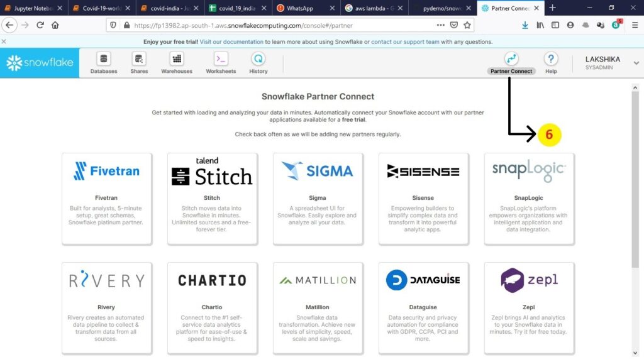Click the browser downloads arrow icon
The image size is (644, 362).
[525, 25]
